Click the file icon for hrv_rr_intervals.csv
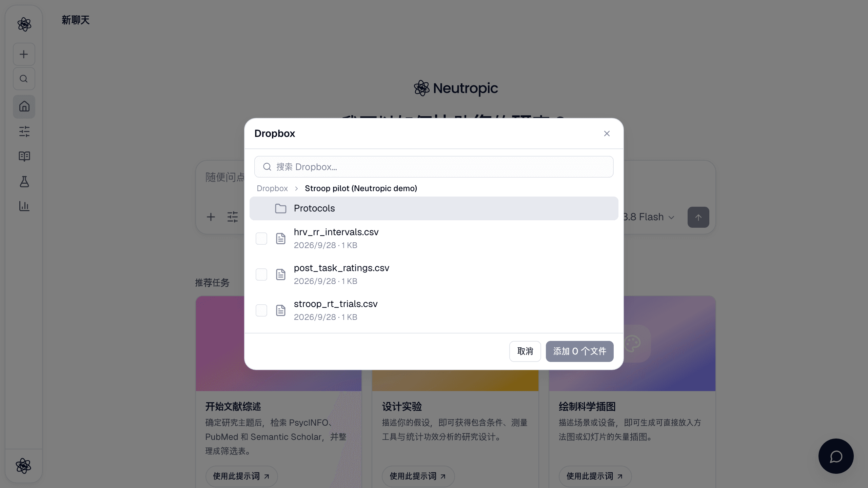The width and height of the screenshot is (868, 488). tap(281, 239)
